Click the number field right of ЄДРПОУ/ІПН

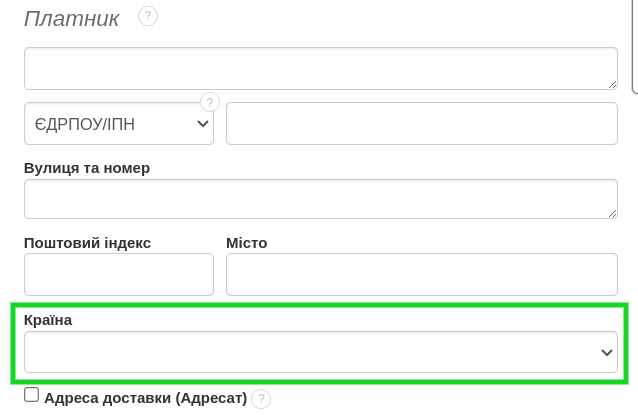pos(421,124)
